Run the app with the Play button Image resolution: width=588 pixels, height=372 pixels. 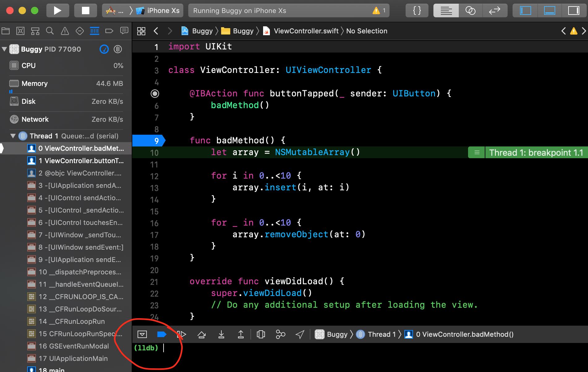click(58, 11)
